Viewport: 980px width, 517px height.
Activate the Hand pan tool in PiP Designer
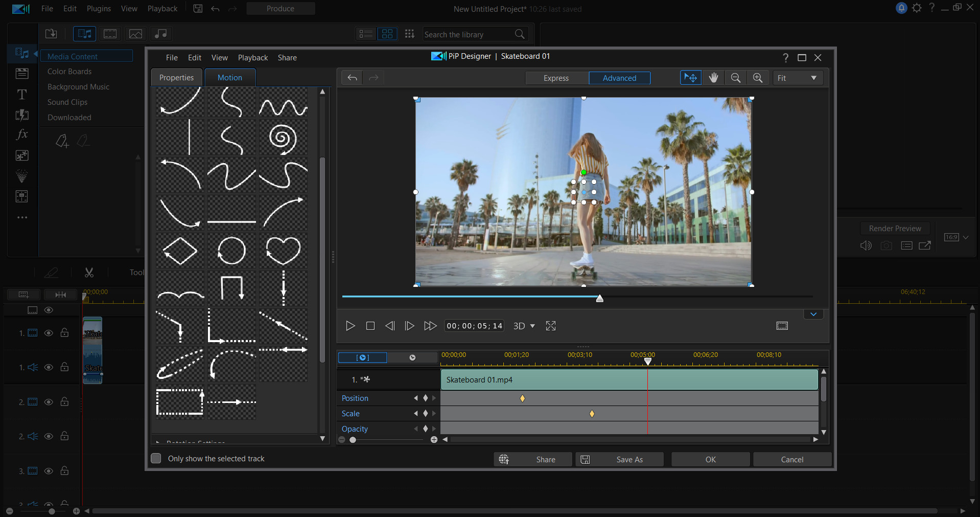[x=713, y=77]
